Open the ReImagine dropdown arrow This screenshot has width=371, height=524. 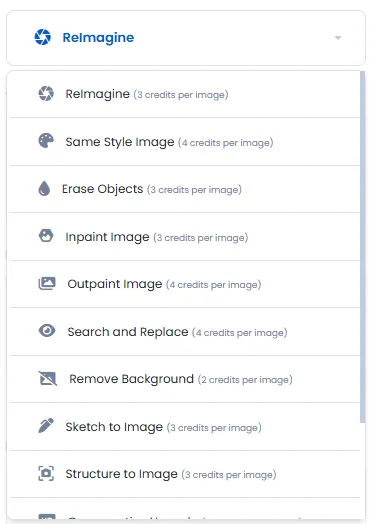(x=338, y=38)
